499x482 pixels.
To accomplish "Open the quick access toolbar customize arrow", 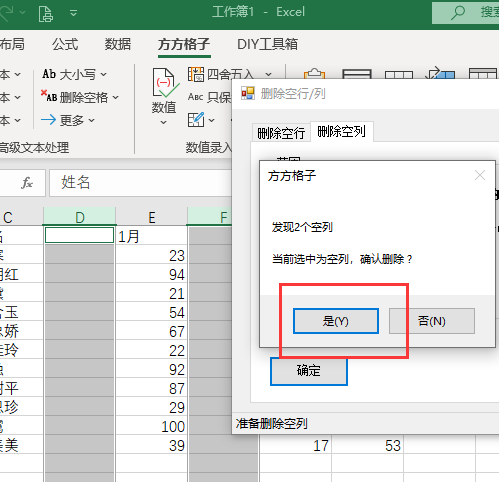I will 73,13.
